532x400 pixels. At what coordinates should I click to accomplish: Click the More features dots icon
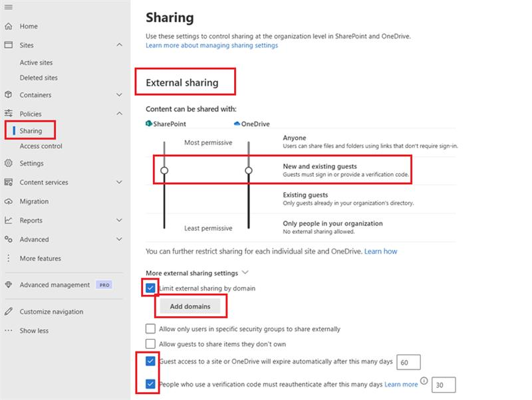point(9,258)
